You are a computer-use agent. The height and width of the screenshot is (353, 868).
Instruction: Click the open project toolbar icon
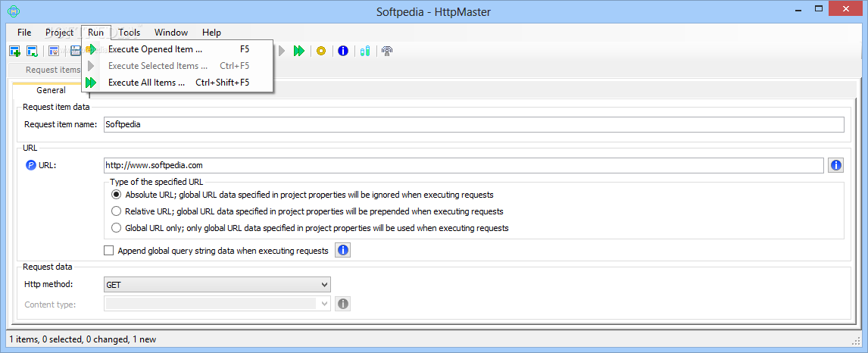(x=32, y=51)
